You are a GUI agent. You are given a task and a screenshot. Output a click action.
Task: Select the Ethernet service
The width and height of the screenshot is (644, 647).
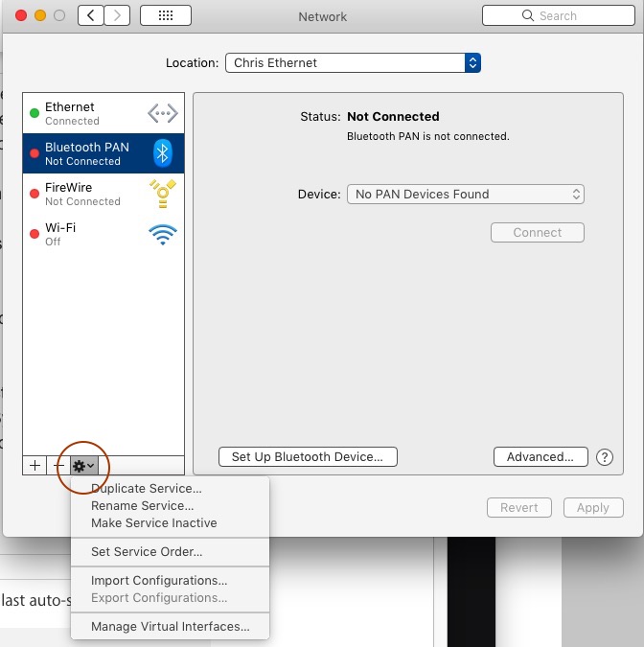coord(103,113)
